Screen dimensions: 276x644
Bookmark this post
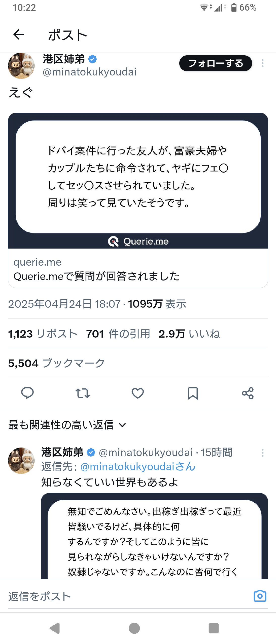click(193, 393)
